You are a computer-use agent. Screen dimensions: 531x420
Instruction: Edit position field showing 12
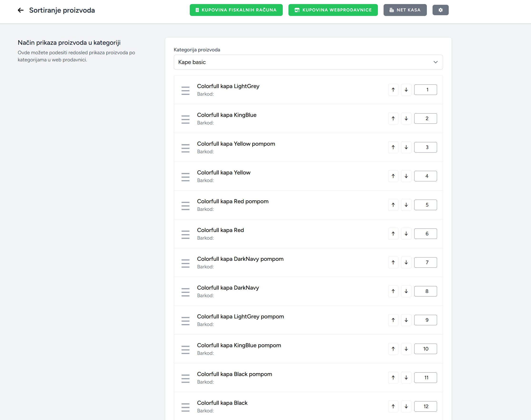coord(425,406)
